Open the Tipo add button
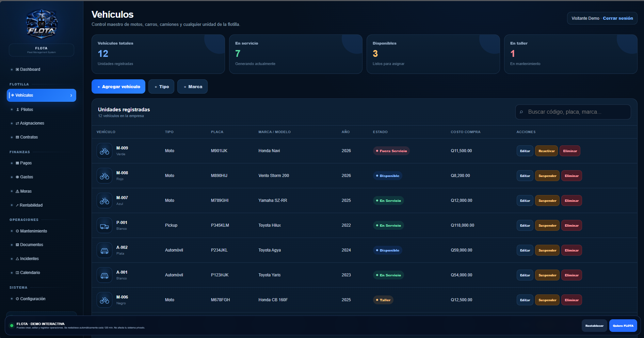The width and height of the screenshot is (644, 338). click(161, 86)
